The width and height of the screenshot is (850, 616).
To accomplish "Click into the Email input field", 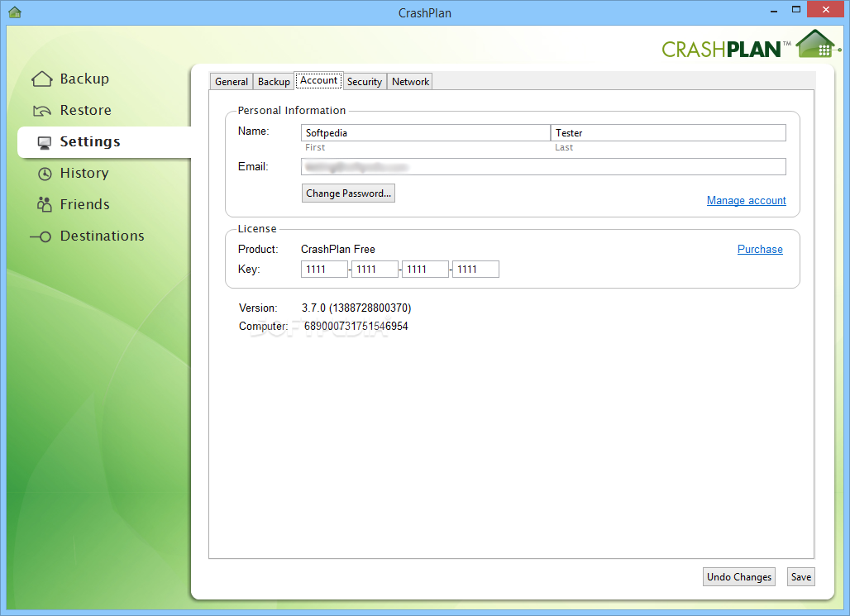I will (543, 166).
